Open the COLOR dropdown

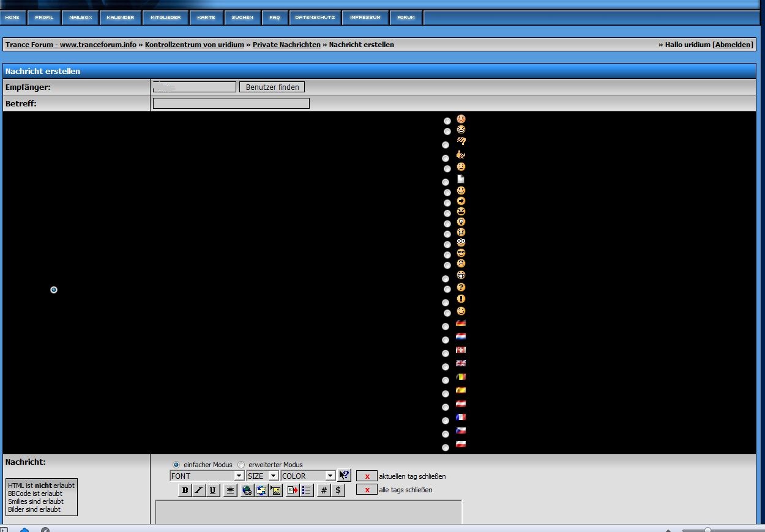click(308, 476)
